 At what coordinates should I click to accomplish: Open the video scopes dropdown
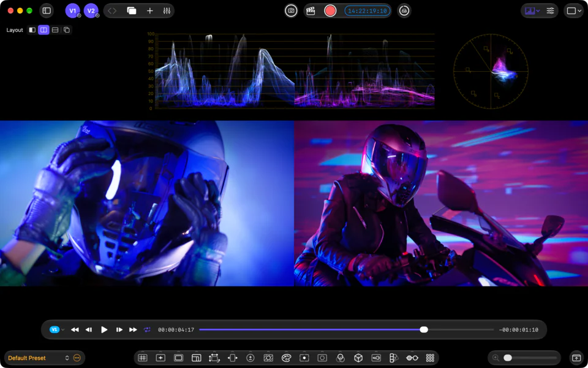532,11
